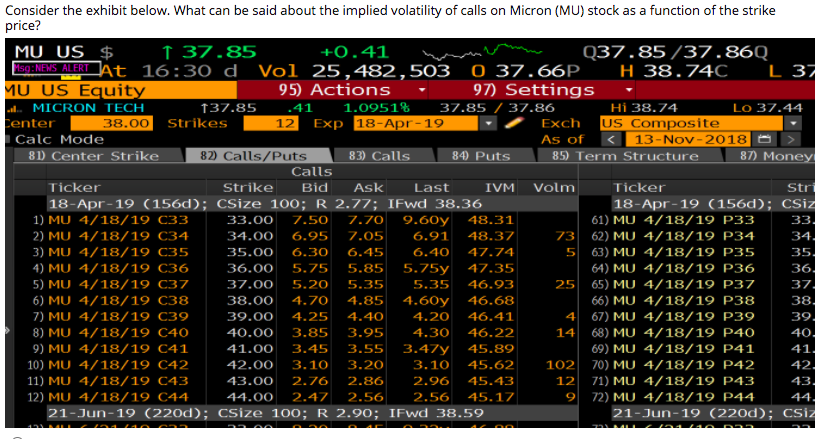Click the Ask column header
Screen dimensions: 827x439
[368, 188]
